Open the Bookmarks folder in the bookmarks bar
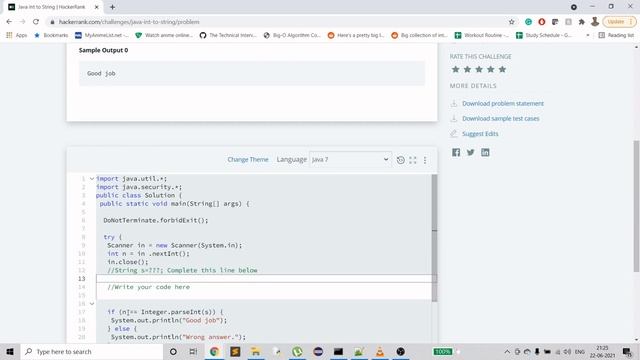The height and width of the screenshot is (360, 640). pos(51,35)
